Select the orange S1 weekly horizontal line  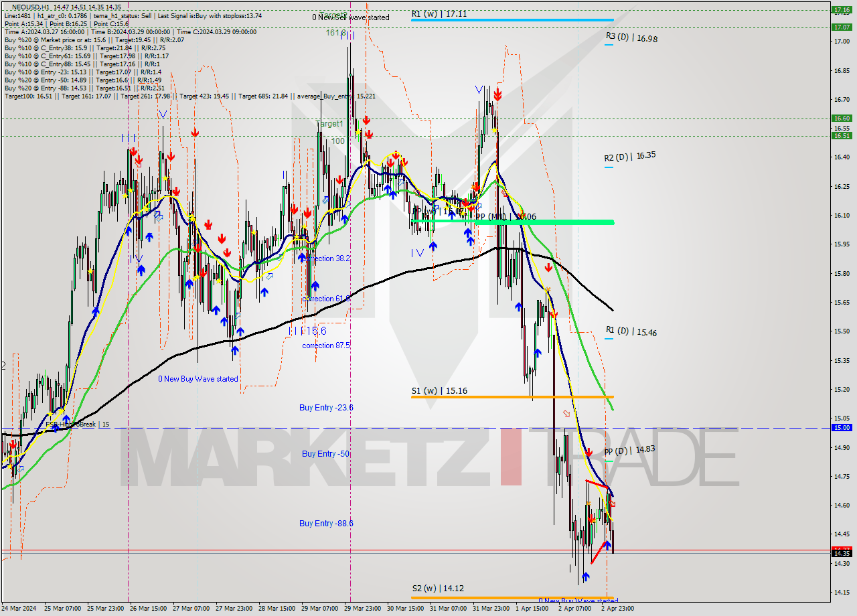tap(512, 397)
